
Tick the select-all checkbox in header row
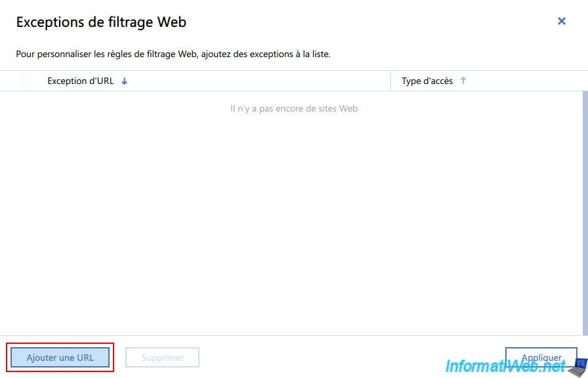[x=26, y=81]
